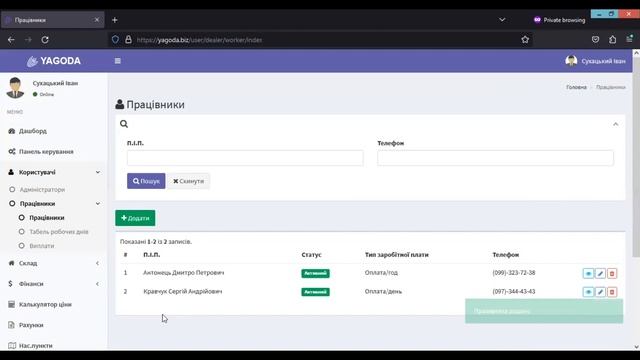
Task: Click the Телефон column header in the table
Action: pos(506,254)
